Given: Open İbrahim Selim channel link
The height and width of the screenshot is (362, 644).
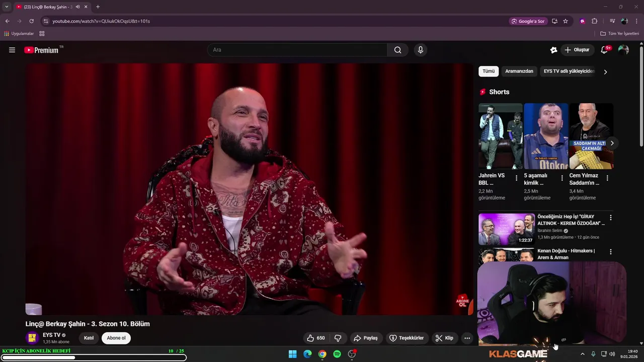Looking at the screenshot, I should 550,231.
